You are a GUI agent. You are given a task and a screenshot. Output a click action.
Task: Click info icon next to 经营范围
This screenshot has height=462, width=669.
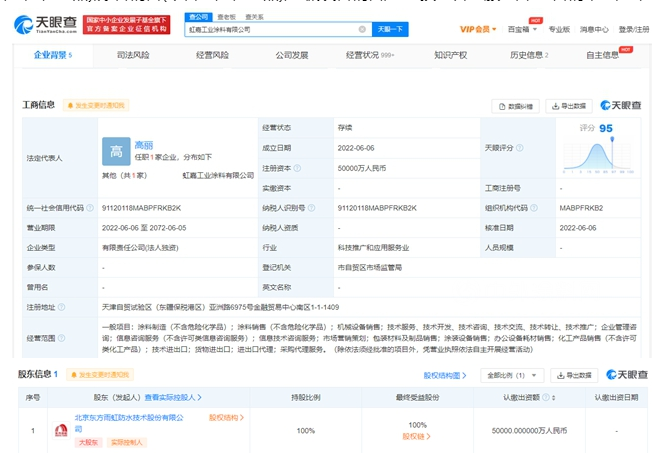tap(61, 338)
